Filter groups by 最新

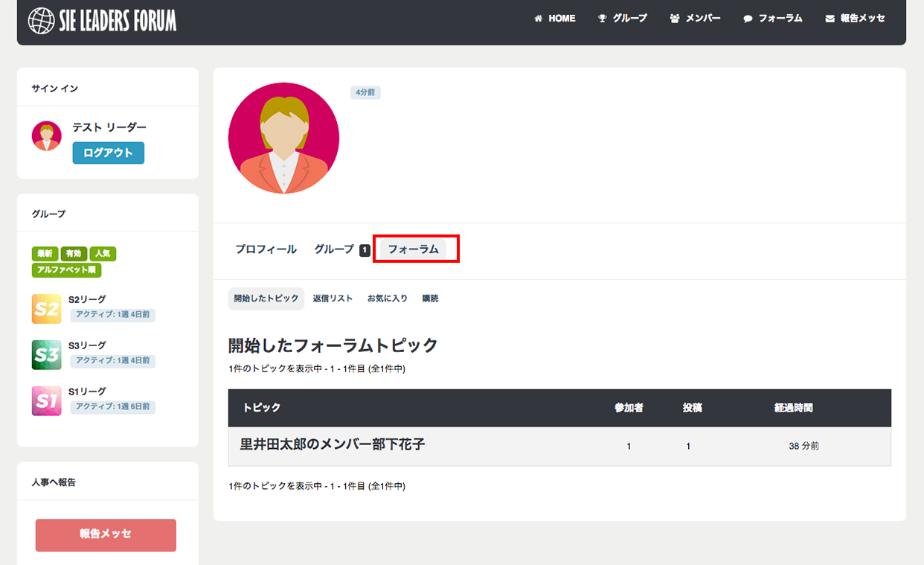coord(45,254)
